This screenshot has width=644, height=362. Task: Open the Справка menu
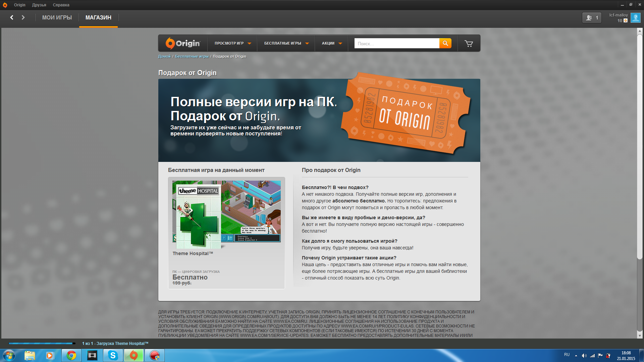61,5
